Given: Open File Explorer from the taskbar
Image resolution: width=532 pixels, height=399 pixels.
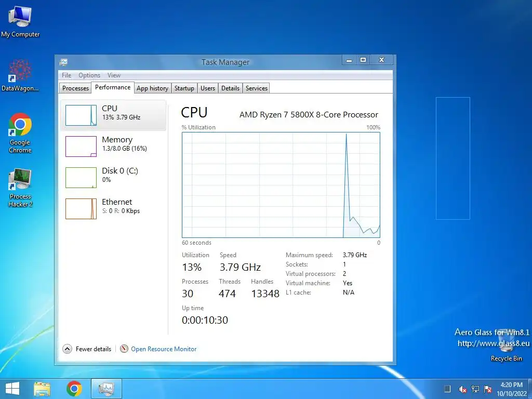Looking at the screenshot, I should point(42,389).
